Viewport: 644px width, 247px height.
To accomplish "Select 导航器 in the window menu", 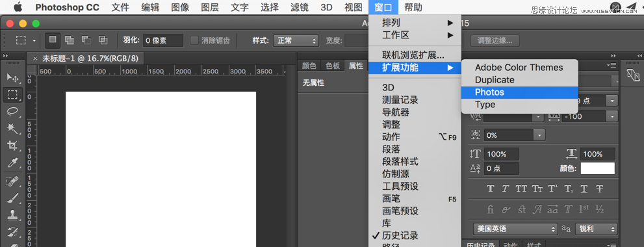I will 415,112.
